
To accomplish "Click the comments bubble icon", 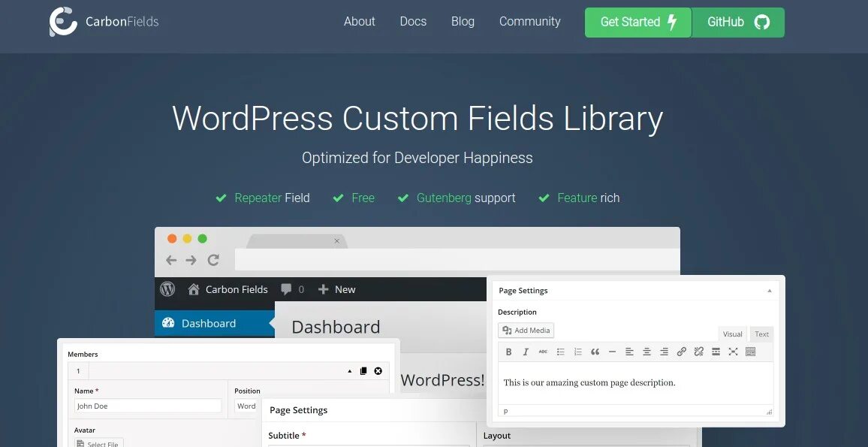I will (286, 289).
